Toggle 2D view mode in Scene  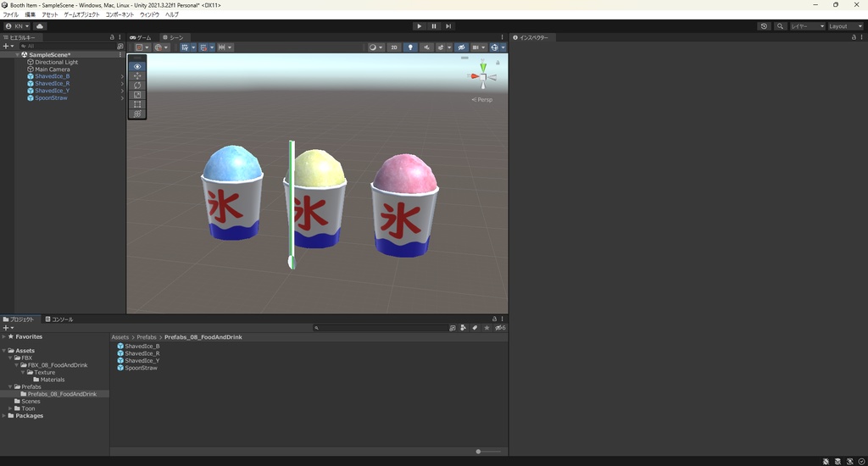click(x=393, y=47)
